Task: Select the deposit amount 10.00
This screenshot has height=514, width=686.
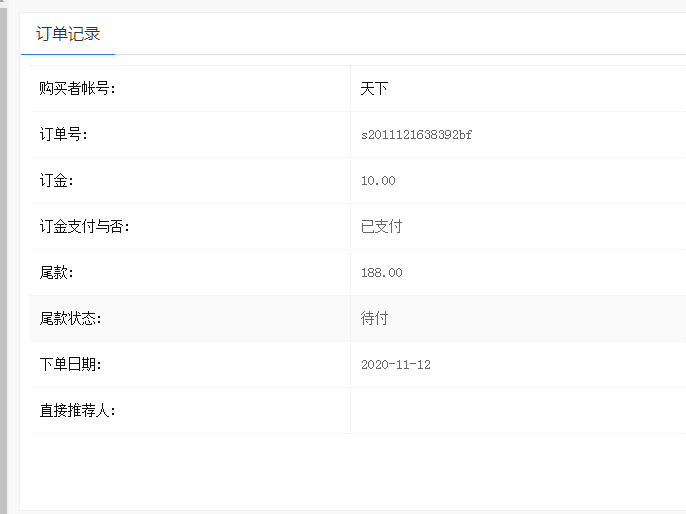Action: (378, 181)
